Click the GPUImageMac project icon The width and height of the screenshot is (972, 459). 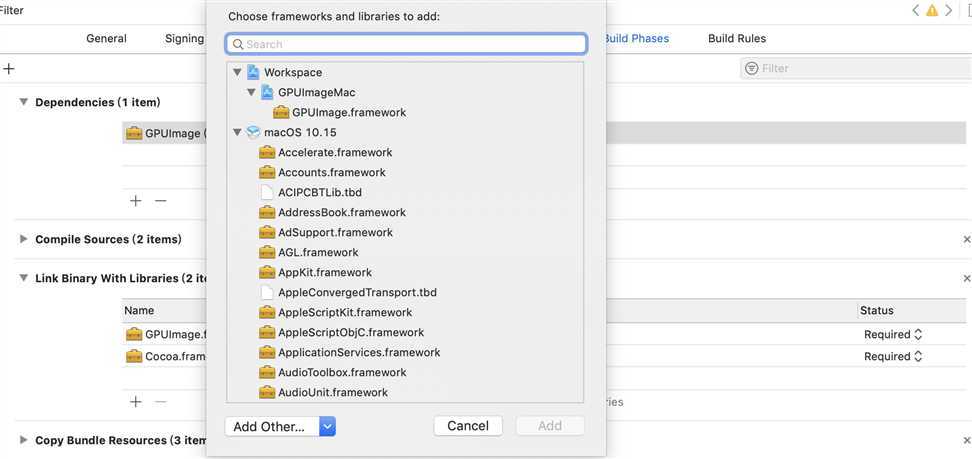tap(267, 92)
